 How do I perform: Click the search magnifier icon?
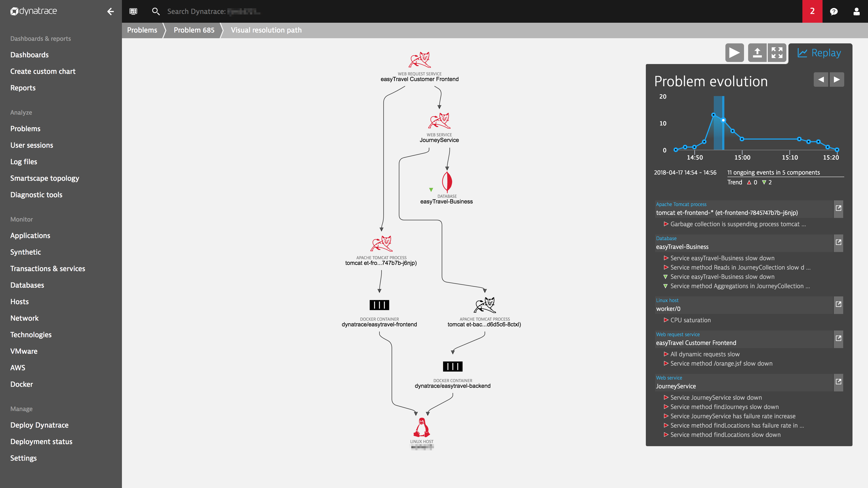pos(156,11)
